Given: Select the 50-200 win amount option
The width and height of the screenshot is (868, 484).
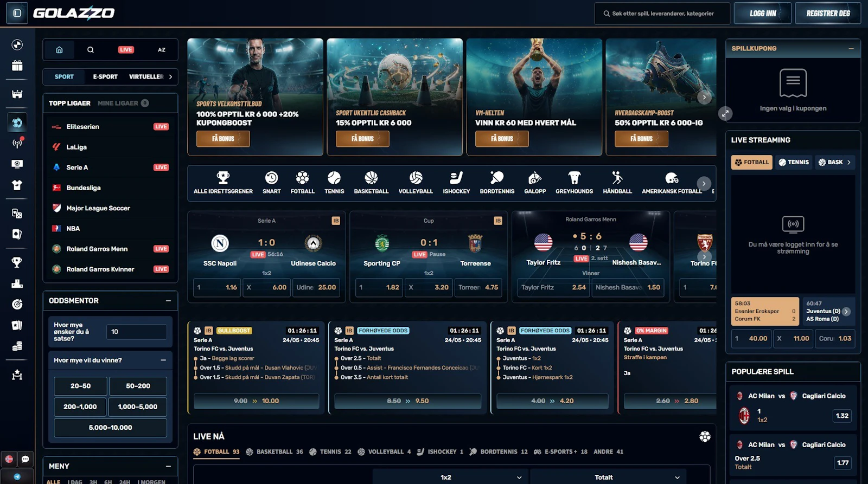Looking at the screenshot, I should tap(138, 386).
